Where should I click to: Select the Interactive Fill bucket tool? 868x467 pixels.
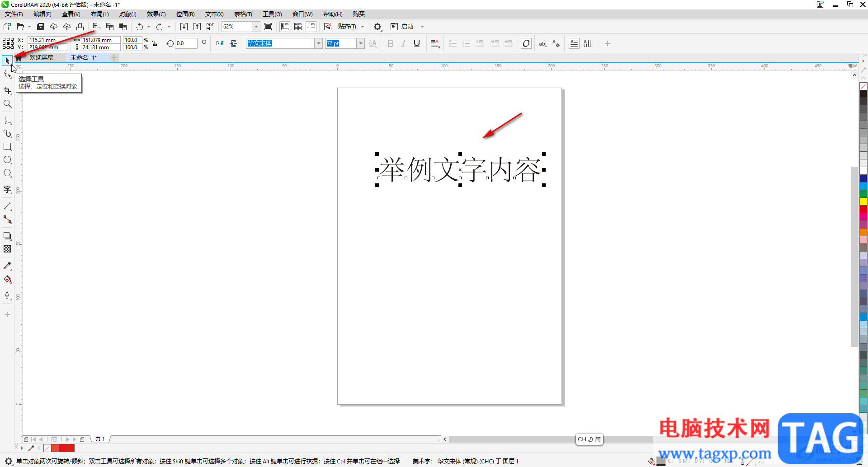pos(7,279)
